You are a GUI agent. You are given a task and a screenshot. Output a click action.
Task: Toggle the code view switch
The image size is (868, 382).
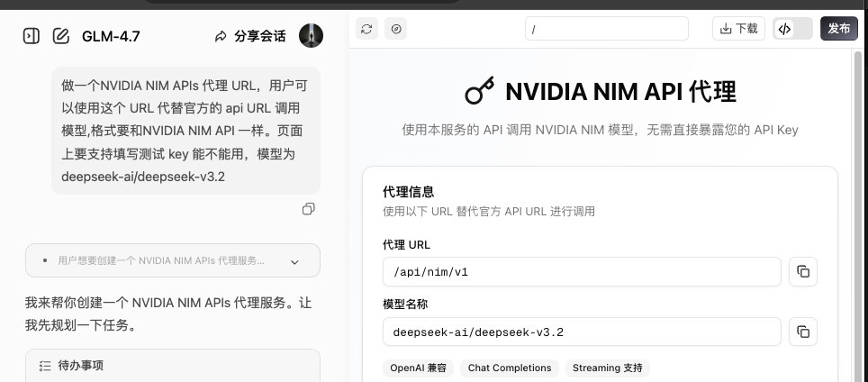click(792, 29)
